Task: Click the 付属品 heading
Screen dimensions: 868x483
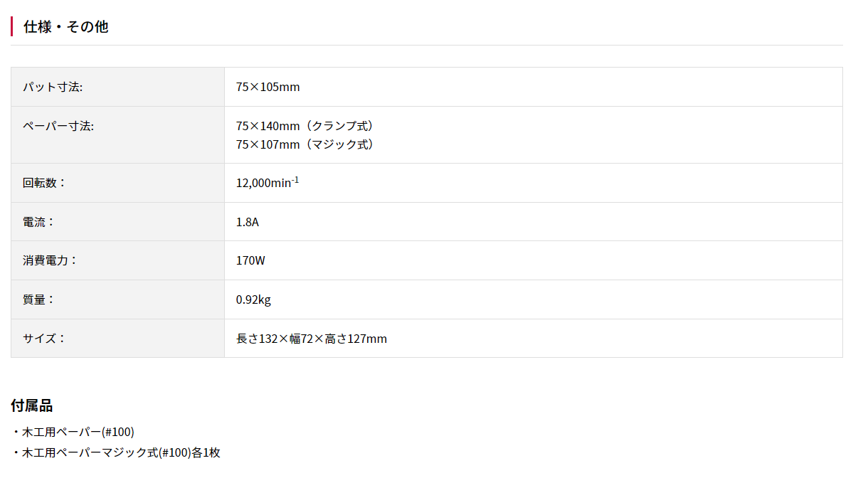Action: tap(32, 405)
